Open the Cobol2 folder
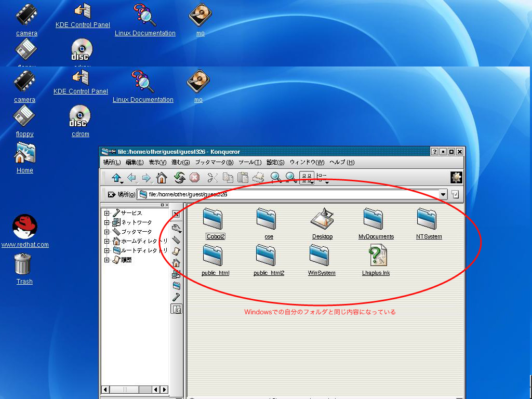 [x=213, y=223]
